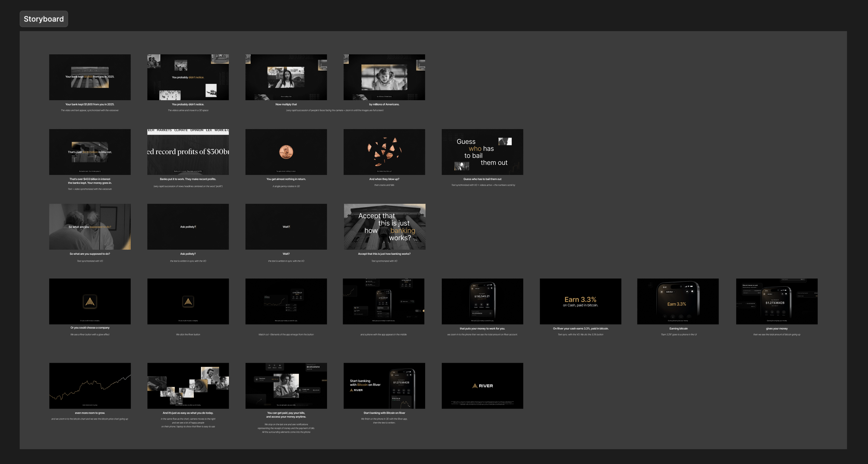Click note 'We click the River button'

188,335
